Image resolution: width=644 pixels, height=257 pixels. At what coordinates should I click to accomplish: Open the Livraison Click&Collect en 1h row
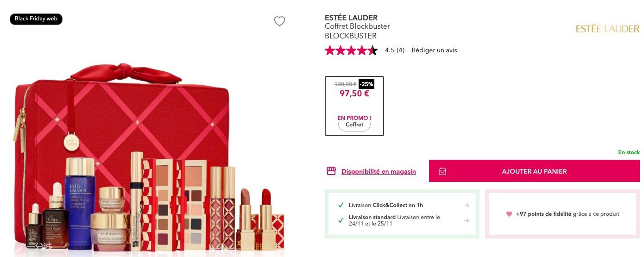402,205
